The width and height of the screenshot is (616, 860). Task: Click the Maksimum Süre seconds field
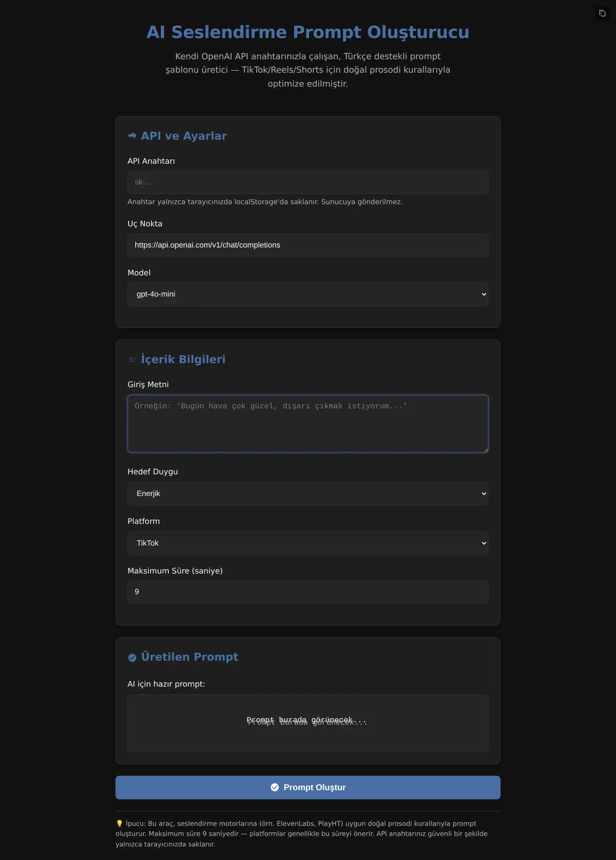pos(307,592)
